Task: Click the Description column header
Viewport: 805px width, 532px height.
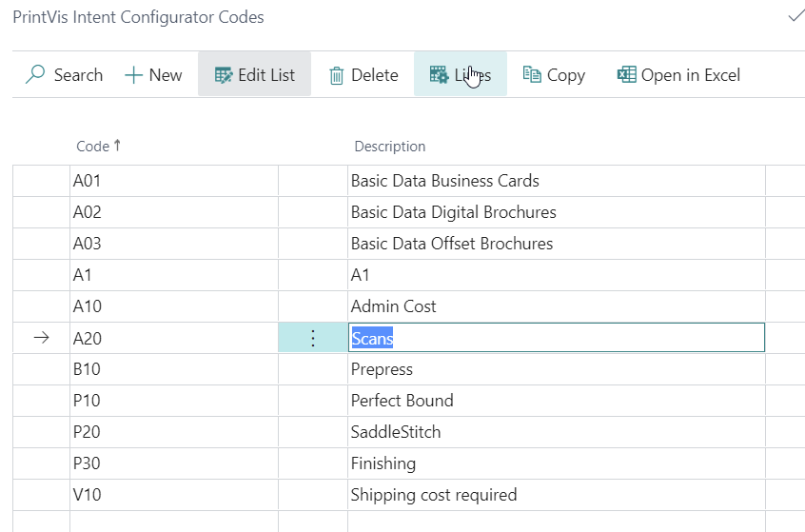Action: (x=390, y=147)
